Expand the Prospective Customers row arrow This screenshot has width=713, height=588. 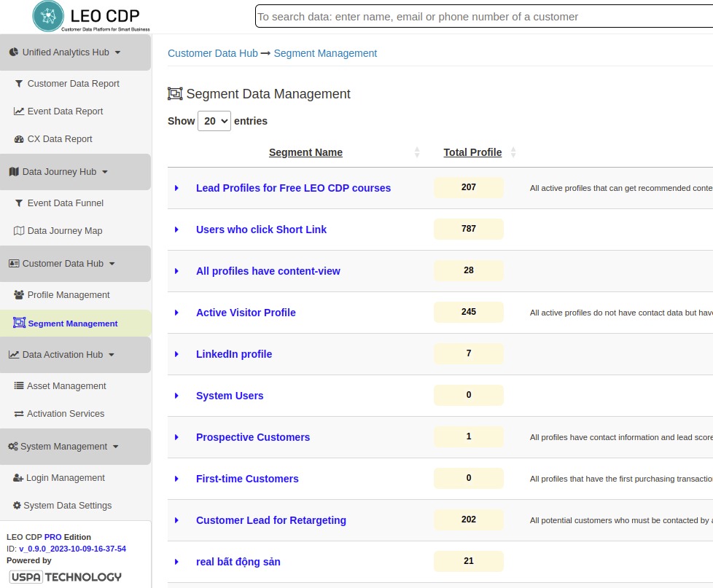pos(177,437)
